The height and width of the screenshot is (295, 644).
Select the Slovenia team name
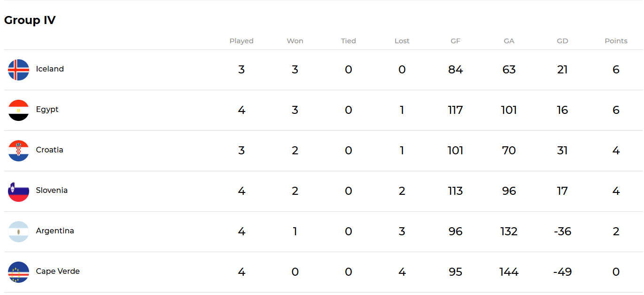[52, 190]
